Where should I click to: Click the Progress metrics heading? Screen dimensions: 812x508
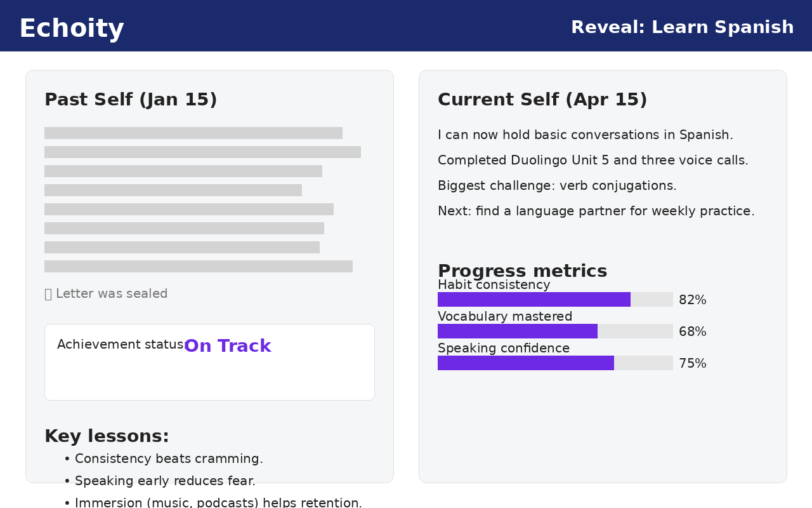coord(522,271)
